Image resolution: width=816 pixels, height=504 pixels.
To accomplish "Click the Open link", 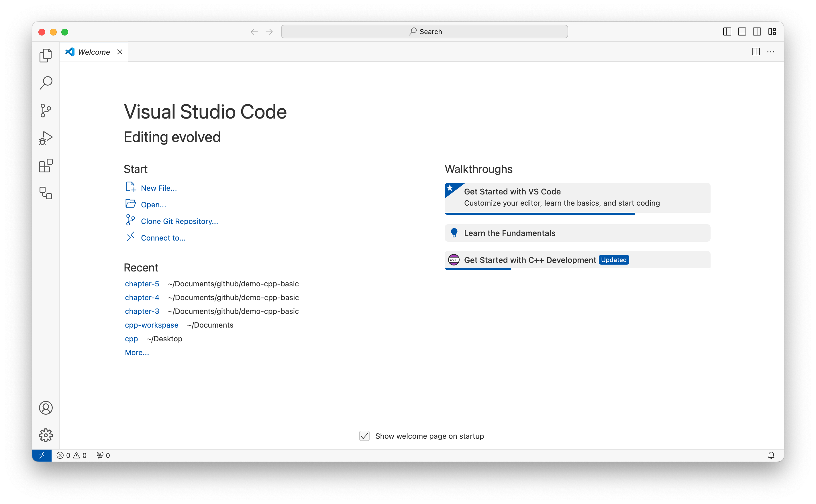I will 153,205.
